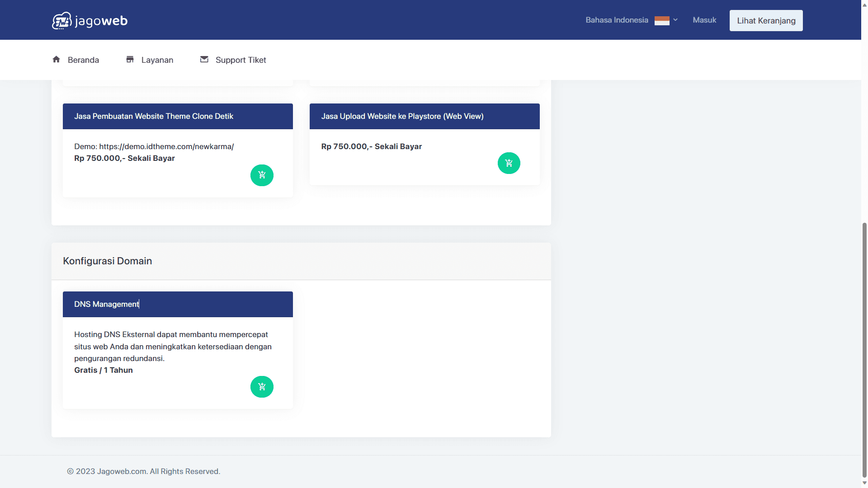Click the Layanan store icon

[130, 59]
